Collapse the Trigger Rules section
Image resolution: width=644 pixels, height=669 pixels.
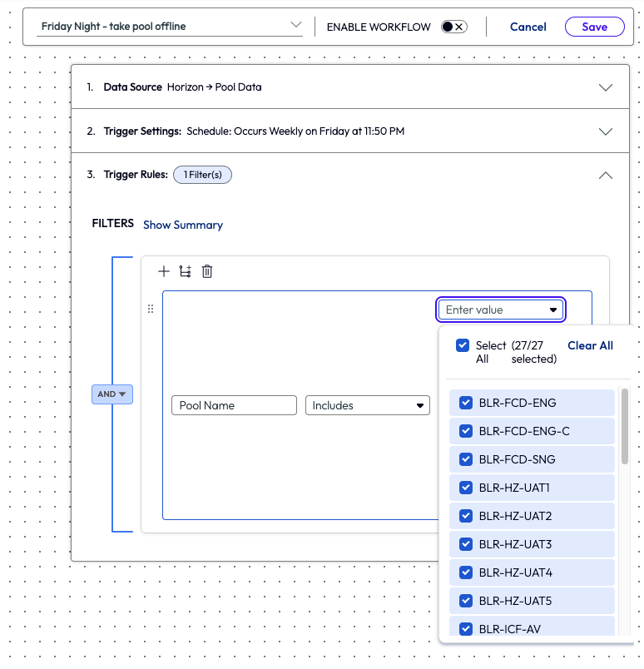(x=606, y=175)
